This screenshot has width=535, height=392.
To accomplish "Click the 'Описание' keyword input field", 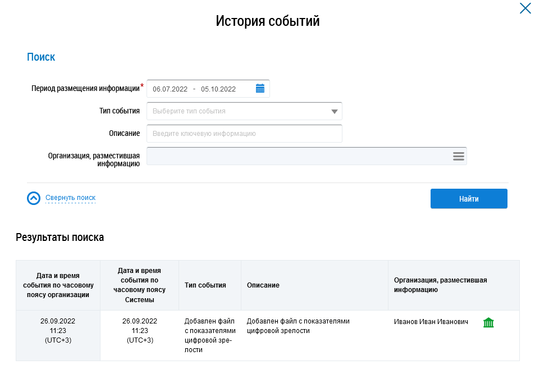I will coord(244,134).
